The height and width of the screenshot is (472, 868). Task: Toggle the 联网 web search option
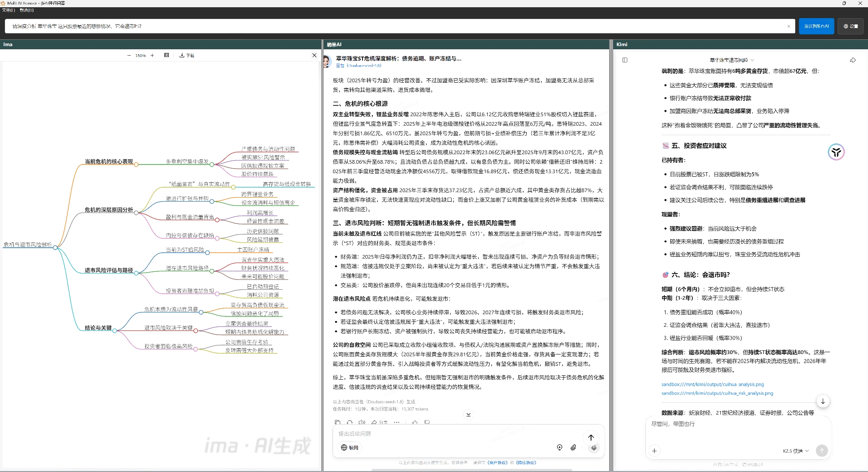pos(350,448)
